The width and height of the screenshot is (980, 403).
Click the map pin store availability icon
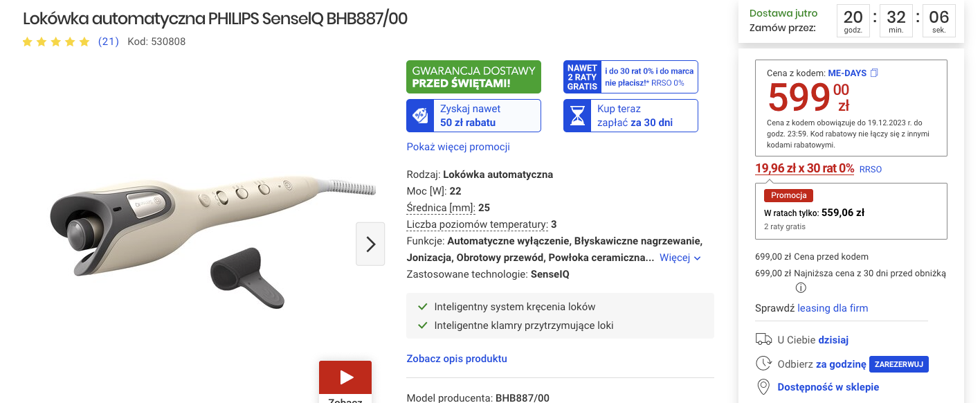click(763, 387)
